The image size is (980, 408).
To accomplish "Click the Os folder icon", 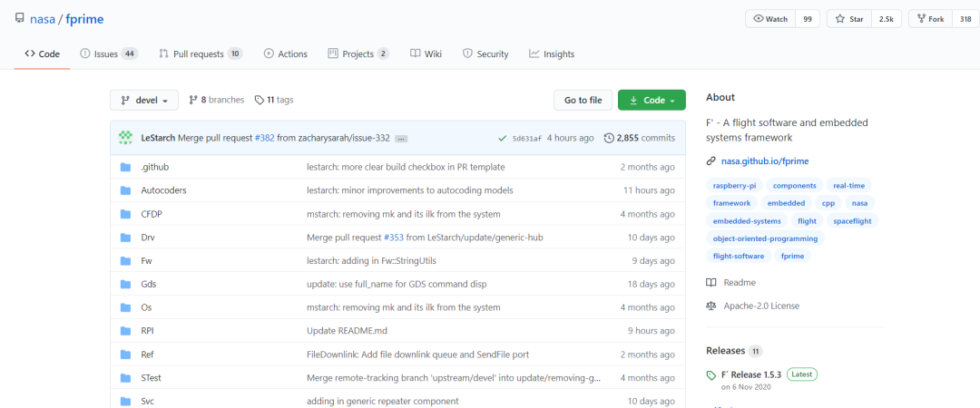I will pyautogui.click(x=125, y=307).
